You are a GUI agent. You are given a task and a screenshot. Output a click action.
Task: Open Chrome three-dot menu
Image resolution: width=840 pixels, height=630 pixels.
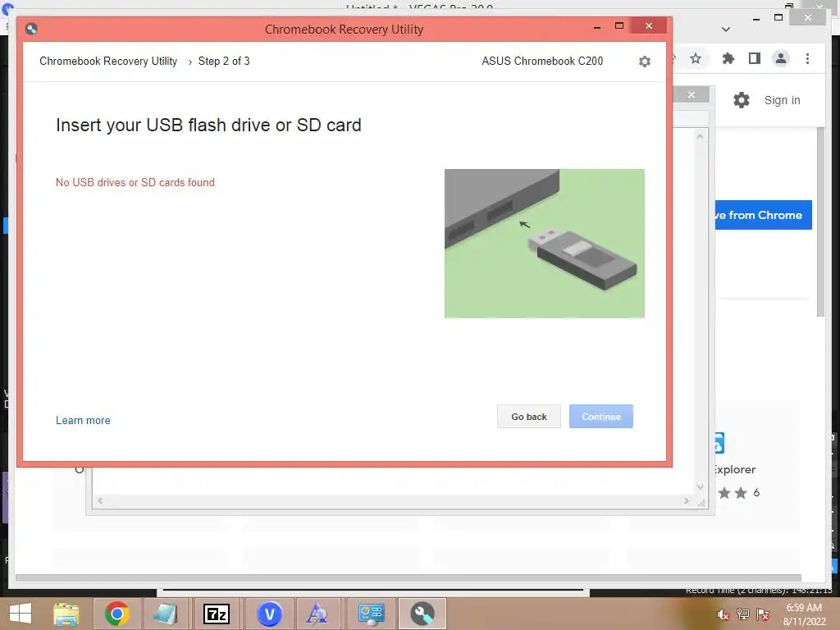click(x=807, y=58)
